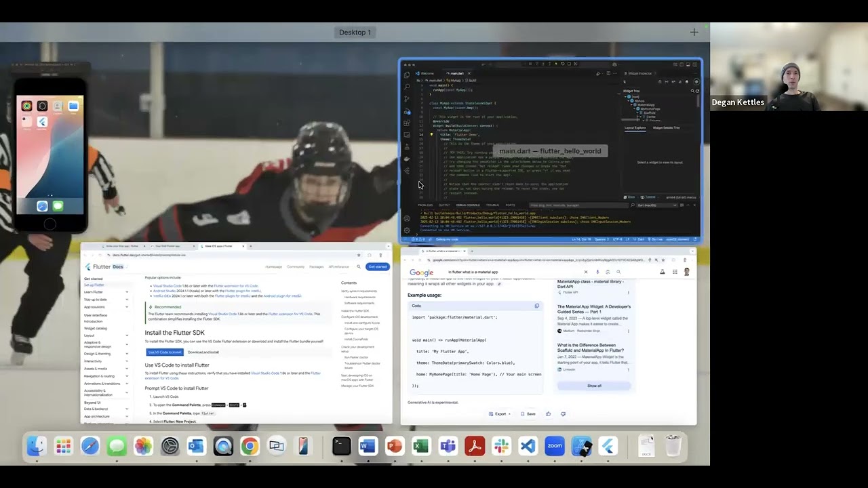Open debug console filter dropdown in VS Code
Viewport: 868px width, 488px height.
tap(658, 205)
